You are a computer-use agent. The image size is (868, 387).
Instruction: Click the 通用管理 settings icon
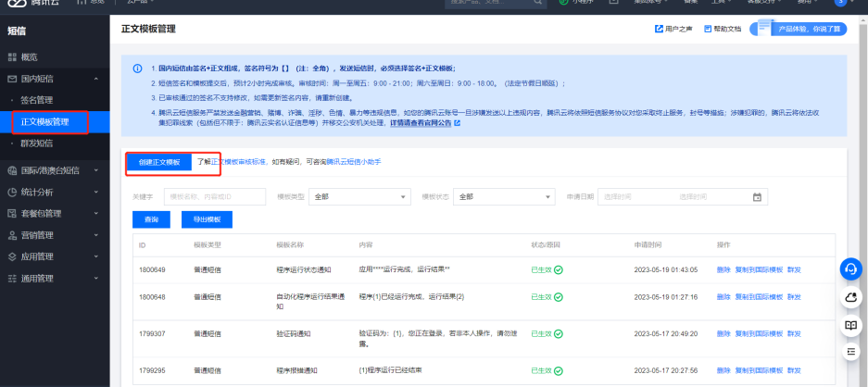[x=12, y=279]
